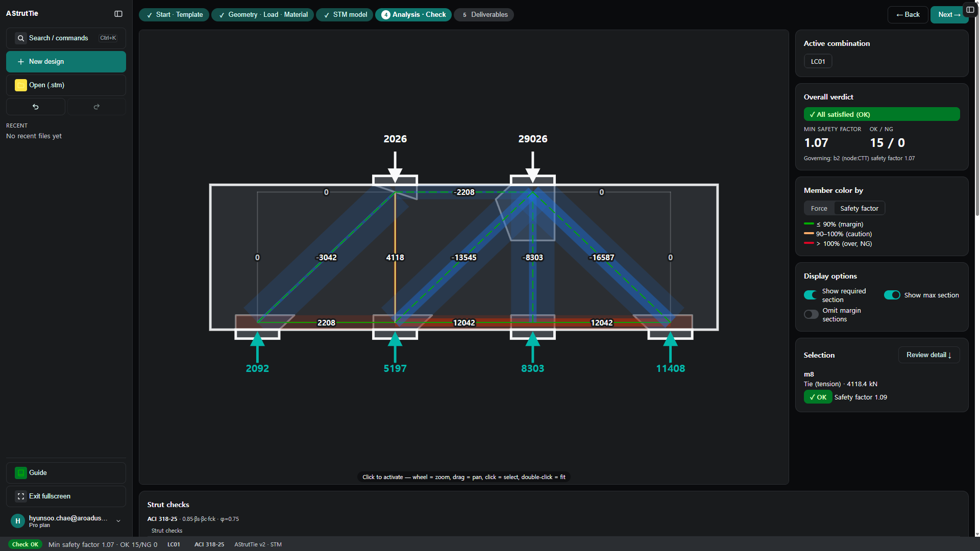The image size is (980, 551).
Task: Click the green ≤ 90% margin legend swatch
Action: tap(808, 224)
